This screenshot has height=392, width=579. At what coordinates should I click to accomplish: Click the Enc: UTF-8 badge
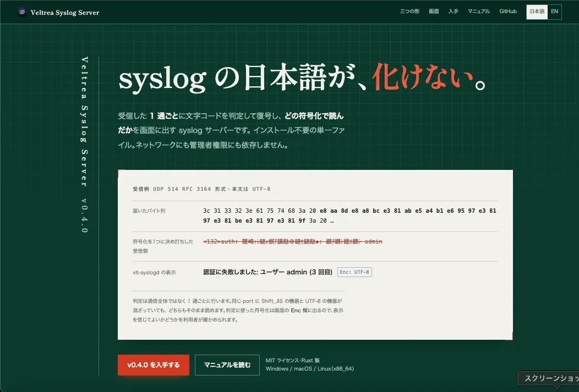click(354, 272)
